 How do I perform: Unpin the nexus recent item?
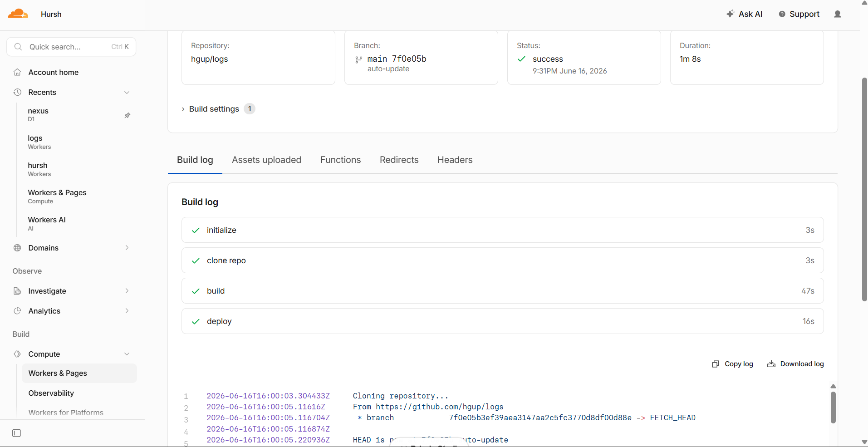click(x=128, y=115)
